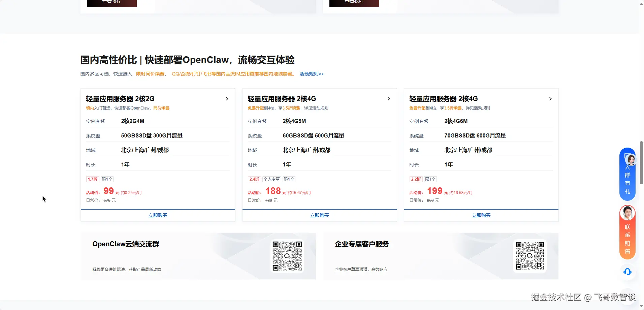Click the 1.7折 discount tag
The height and width of the screenshot is (310, 644).
pyautogui.click(x=93, y=179)
